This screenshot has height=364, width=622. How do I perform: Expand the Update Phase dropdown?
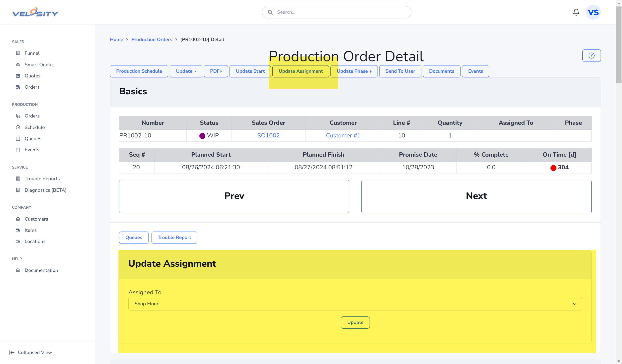click(x=354, y=71)
